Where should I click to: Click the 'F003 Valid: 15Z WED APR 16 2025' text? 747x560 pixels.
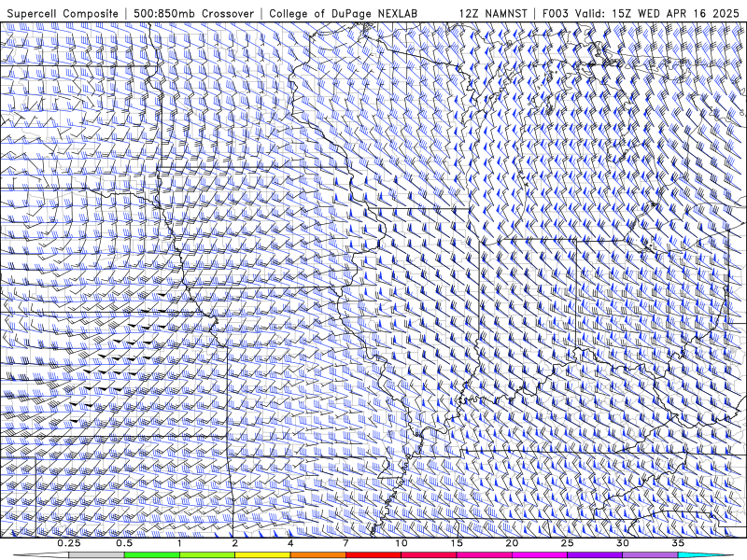[641, 13]
